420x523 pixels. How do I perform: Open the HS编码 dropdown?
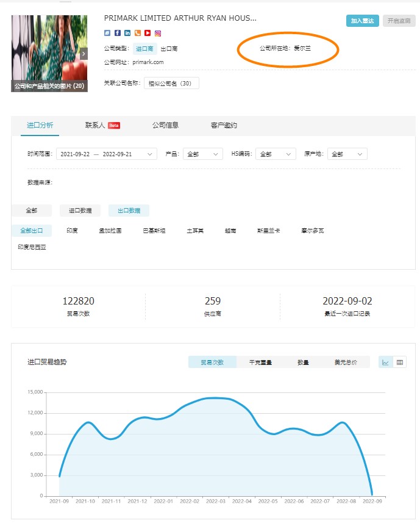276,154
